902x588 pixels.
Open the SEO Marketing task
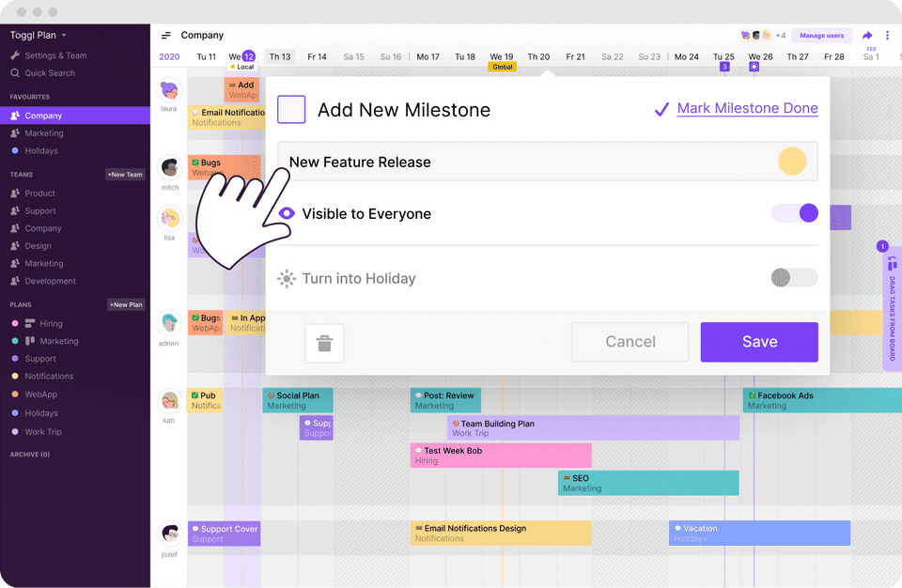[648, 483]
